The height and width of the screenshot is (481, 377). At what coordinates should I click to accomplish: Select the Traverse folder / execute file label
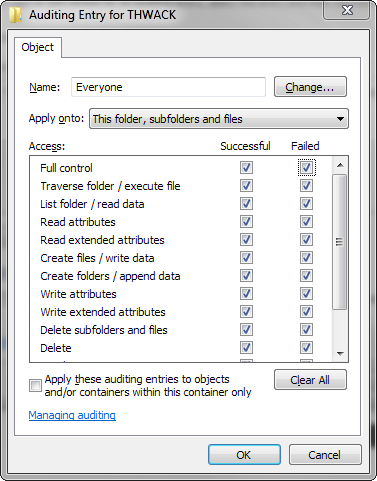coord(110,186)
